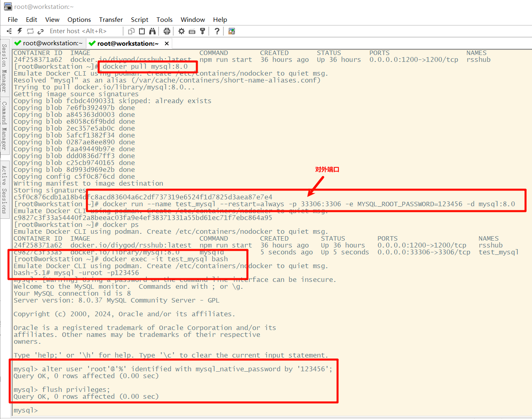Open the Help menu
This screenshot has width=532, height=419.
coord(220,19)
